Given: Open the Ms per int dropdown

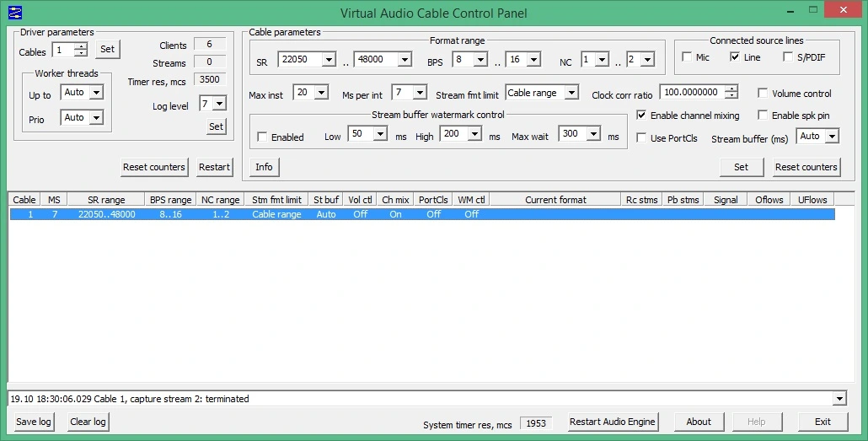Looking at the screenshot, I should coord(420,93).
